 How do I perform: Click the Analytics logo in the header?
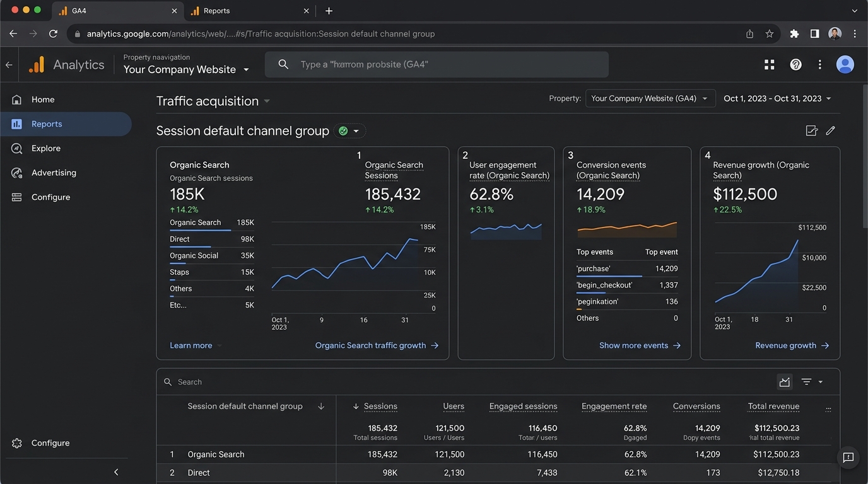[66, 64]
